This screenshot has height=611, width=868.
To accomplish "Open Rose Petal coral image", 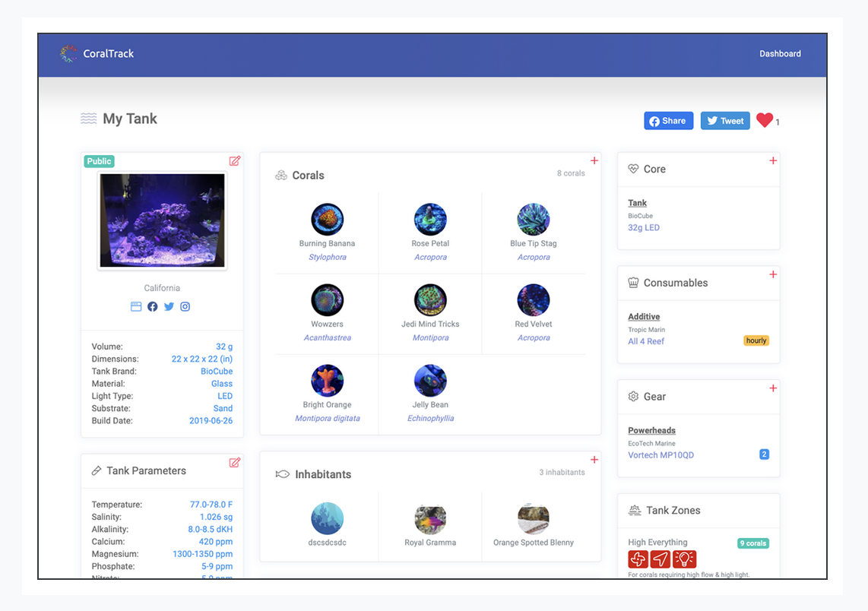I will point(430,219).
